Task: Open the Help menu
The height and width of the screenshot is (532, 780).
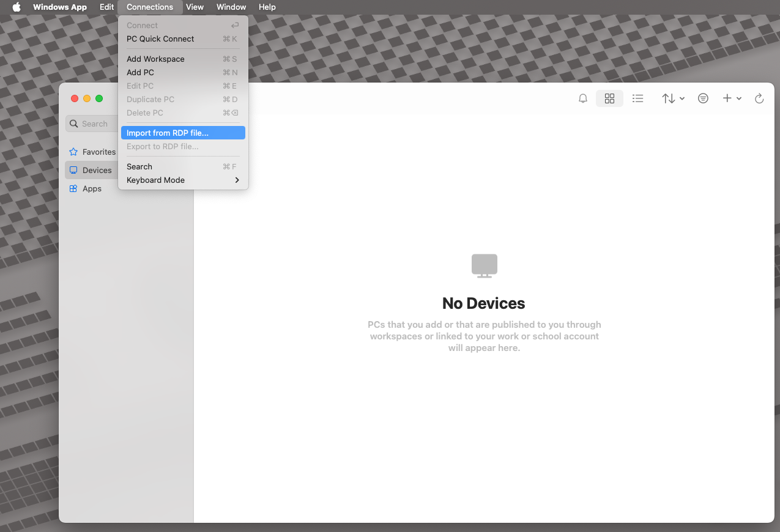Action: (267, 7)
